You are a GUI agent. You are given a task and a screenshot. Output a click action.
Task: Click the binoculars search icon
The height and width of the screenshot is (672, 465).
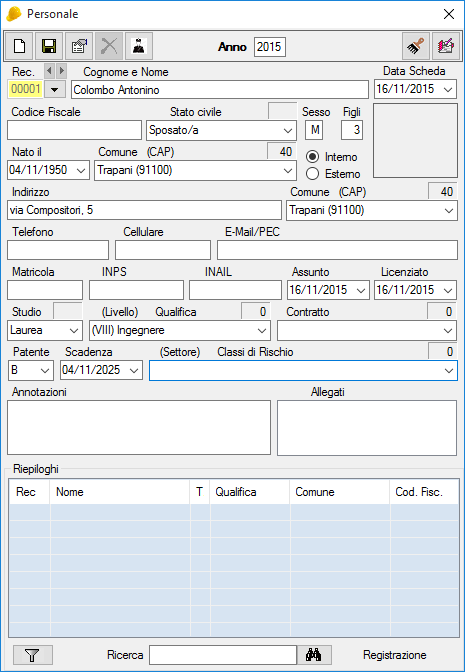pyautogui.click(x=314, y=655)
